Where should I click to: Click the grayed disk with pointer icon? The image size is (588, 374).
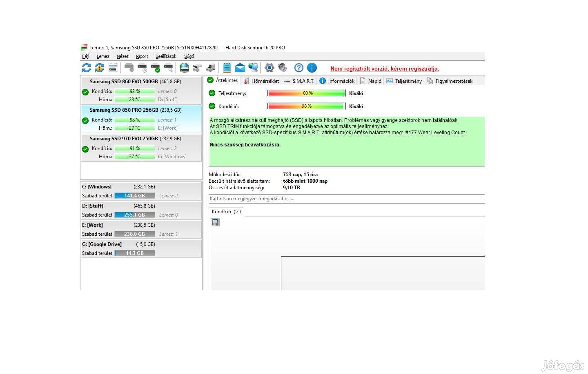tap(129, 68)
